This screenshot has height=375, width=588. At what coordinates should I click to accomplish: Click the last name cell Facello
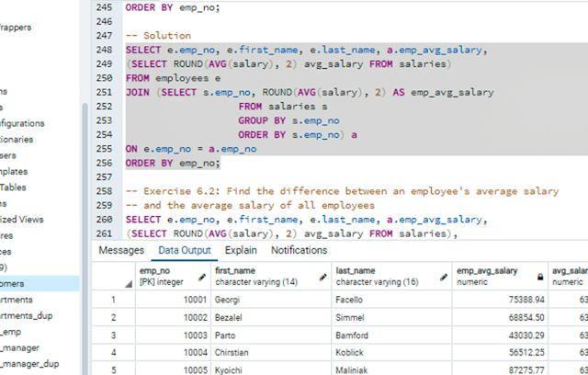(392, 300)
